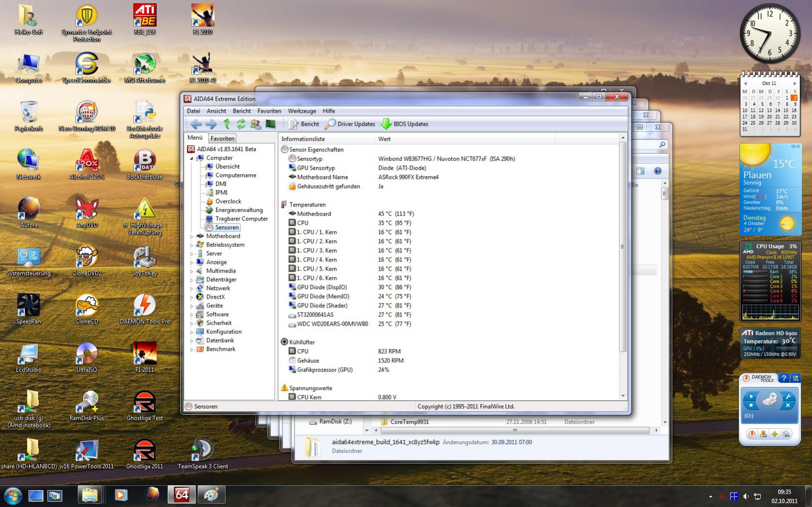
Task: Select the MSI Afterburner desktop icon
Action: coord(145,68)
